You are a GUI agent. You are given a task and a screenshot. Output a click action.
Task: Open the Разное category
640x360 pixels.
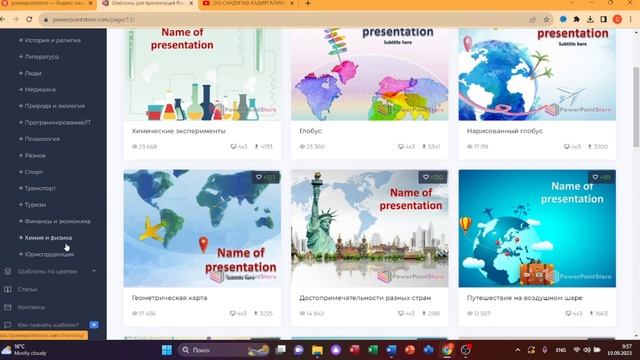[35, 156]
